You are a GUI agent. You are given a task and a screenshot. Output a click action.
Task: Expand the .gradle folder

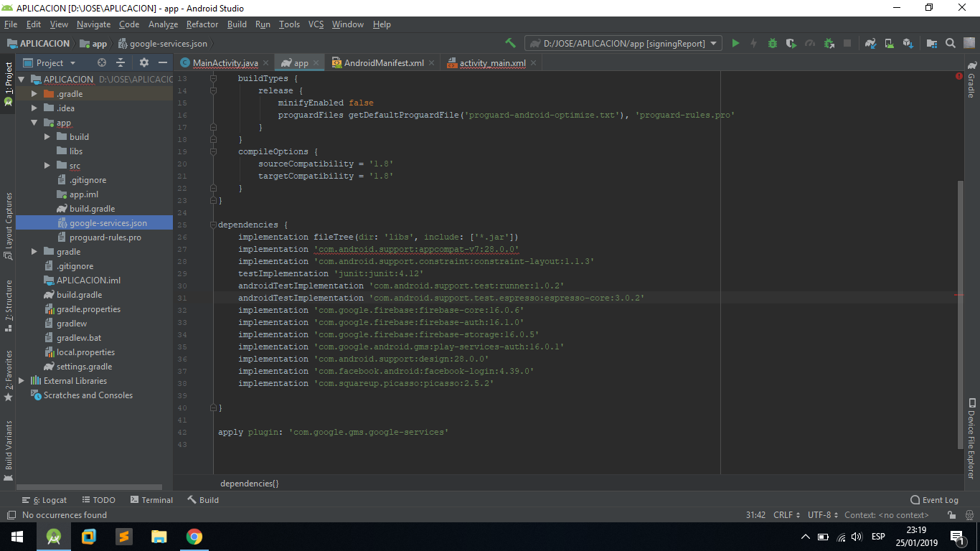(34, 94)
